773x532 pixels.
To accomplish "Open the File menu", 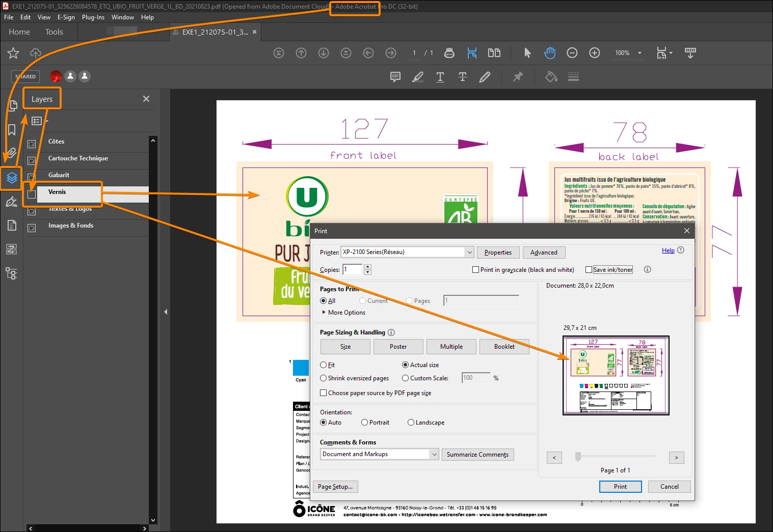I will 9,17.
